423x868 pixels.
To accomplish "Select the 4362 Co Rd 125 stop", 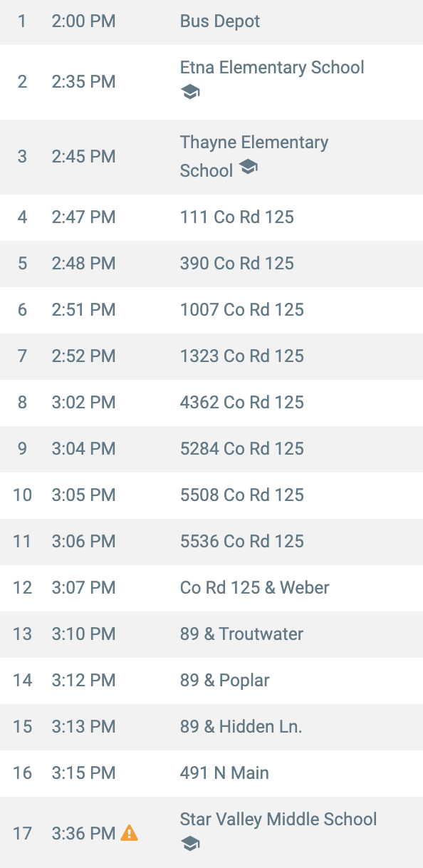I will click(x=211, y=403).
